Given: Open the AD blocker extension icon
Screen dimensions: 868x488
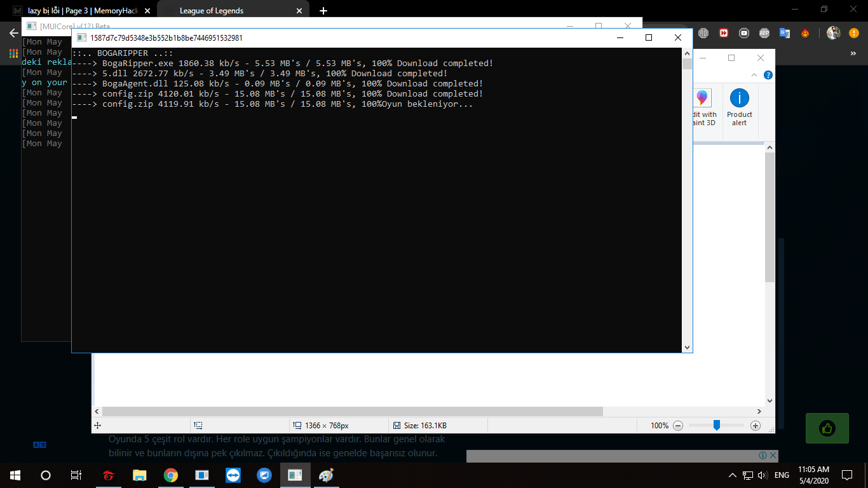Looking at the screenshot, I should (x=703, y=33).
